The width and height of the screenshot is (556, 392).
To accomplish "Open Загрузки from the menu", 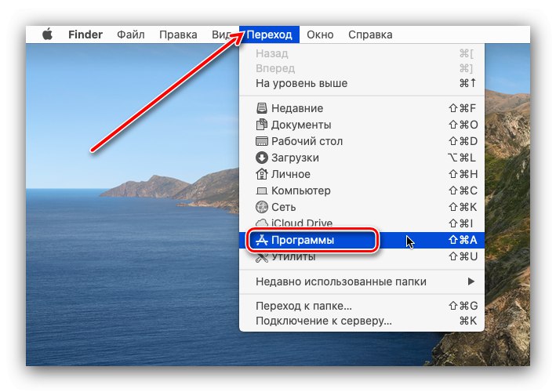I will [x=362, y=158].
